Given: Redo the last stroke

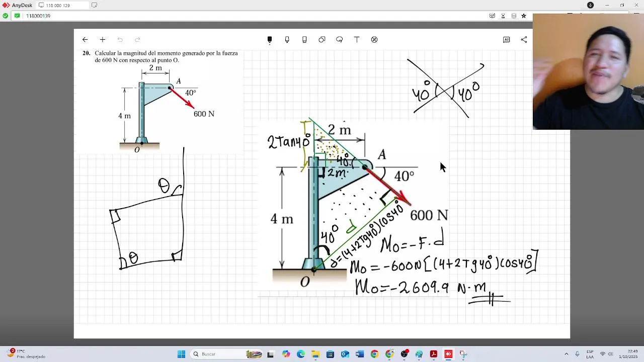Looking at the screenshot, I should 137,40.
